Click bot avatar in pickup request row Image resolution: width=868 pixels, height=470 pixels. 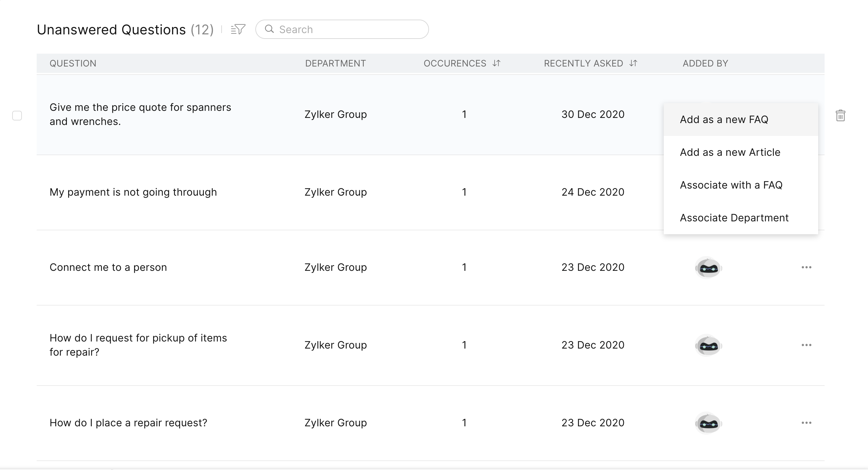pyautogui.click(x=708, y=345)
